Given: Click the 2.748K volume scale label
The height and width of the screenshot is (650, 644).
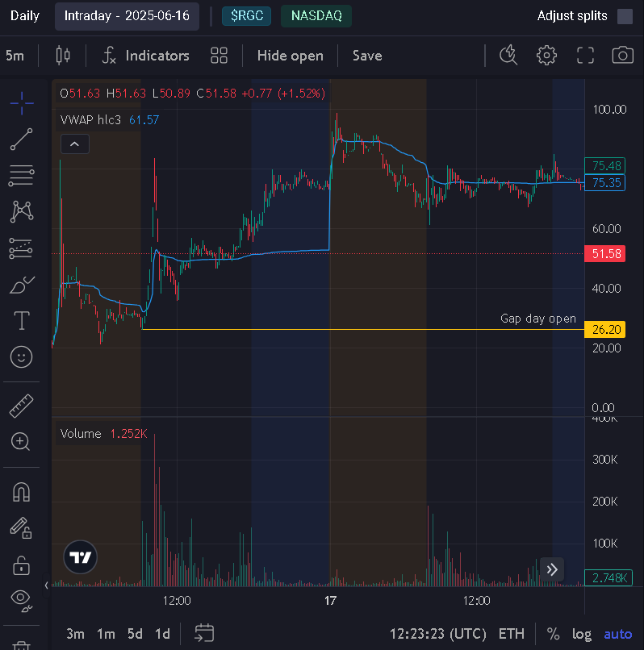Looking at the screenshot, I should 608,577.
